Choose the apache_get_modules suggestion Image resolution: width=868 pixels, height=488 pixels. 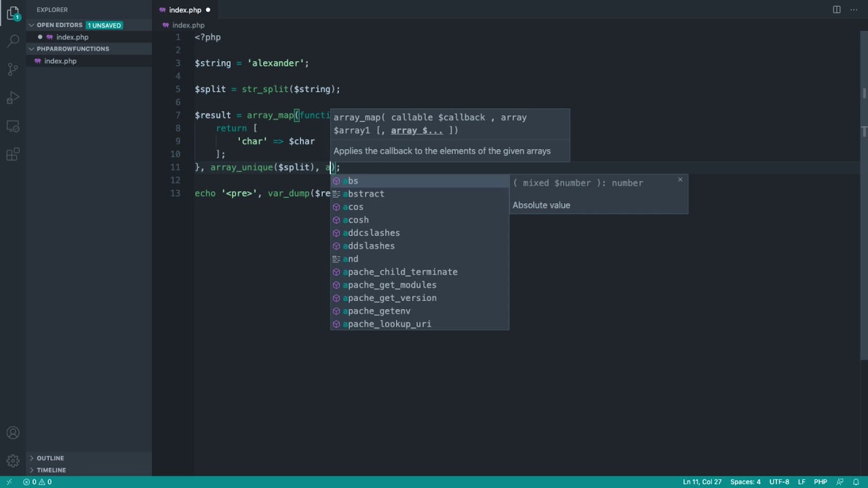click(x=419, y=285)
